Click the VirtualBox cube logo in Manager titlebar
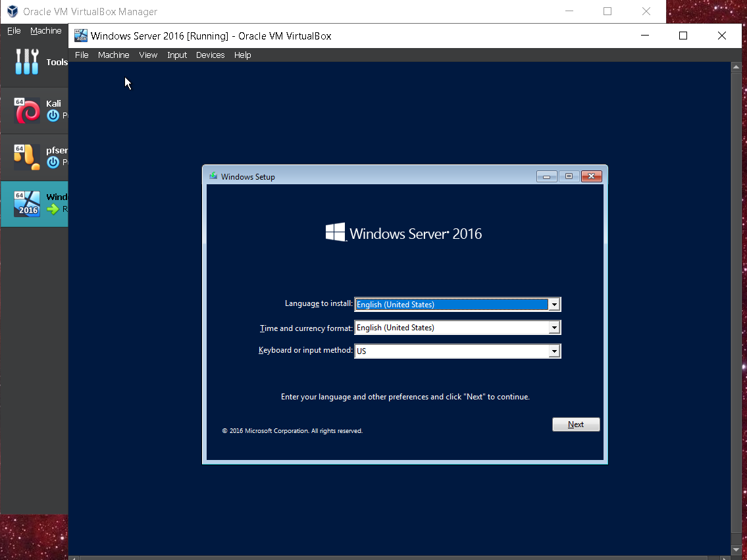 11,11
